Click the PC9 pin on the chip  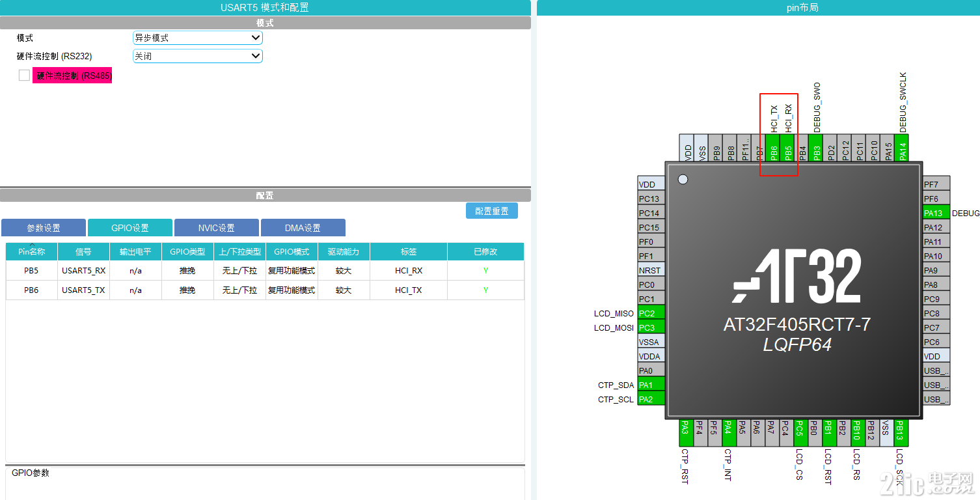pos(936,299)
